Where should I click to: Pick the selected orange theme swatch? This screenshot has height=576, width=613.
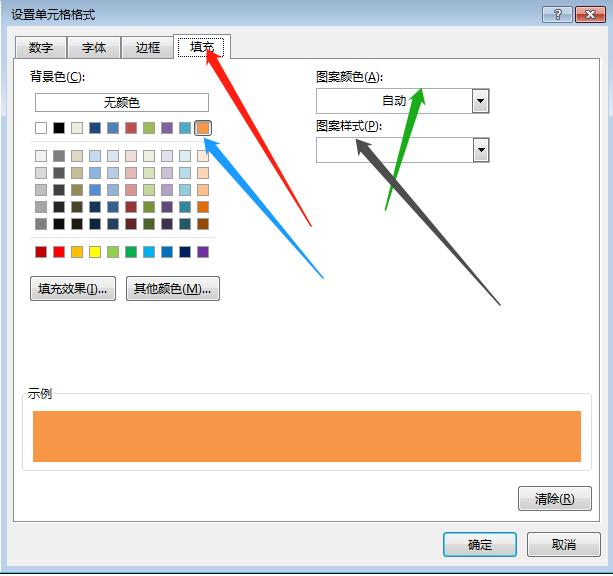coord(203,128)
